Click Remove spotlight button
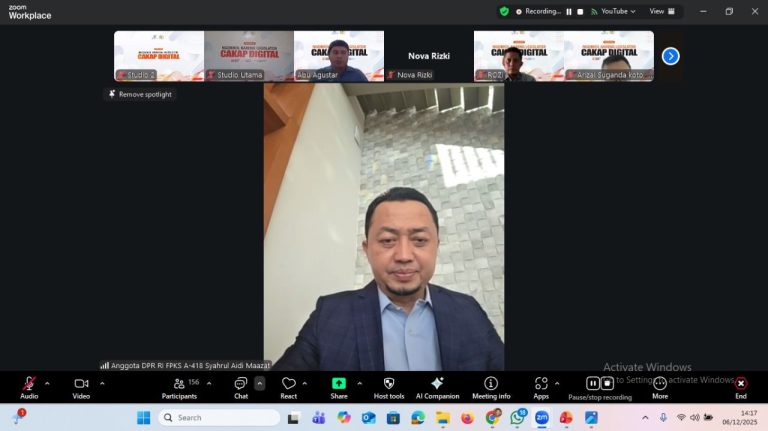The width and height of the screenshot is (768, 431). 140,94
